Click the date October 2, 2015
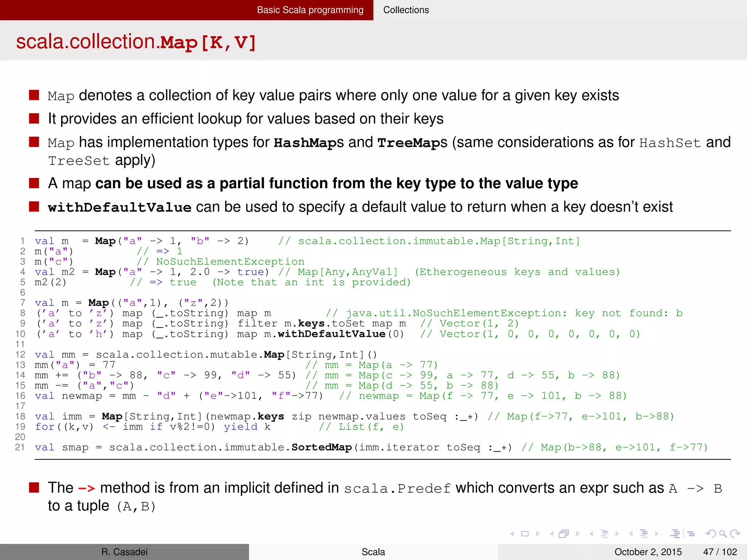 pos(648,552)
